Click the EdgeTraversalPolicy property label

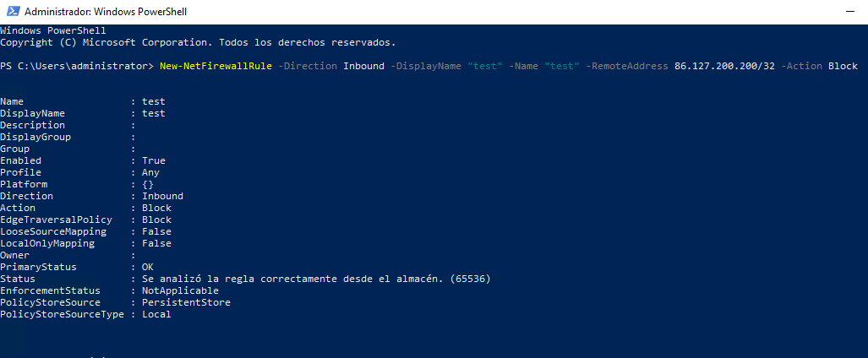coord(56,220)
